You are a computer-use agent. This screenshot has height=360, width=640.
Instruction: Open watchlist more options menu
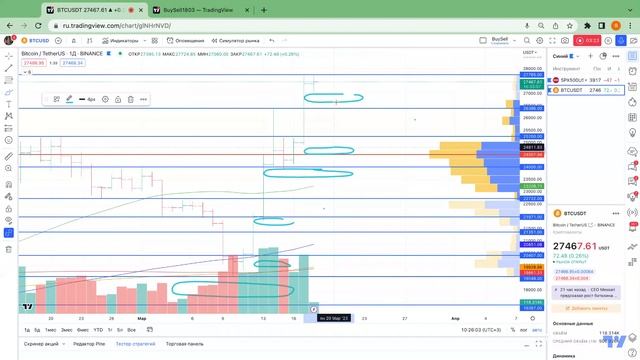(x=616, y=56)
